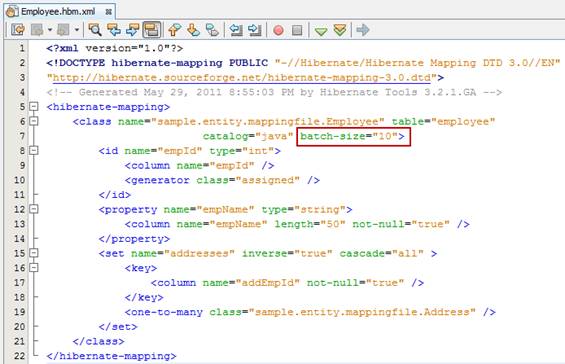Click the Find Selection magnifier icon

tap(95, 30)
